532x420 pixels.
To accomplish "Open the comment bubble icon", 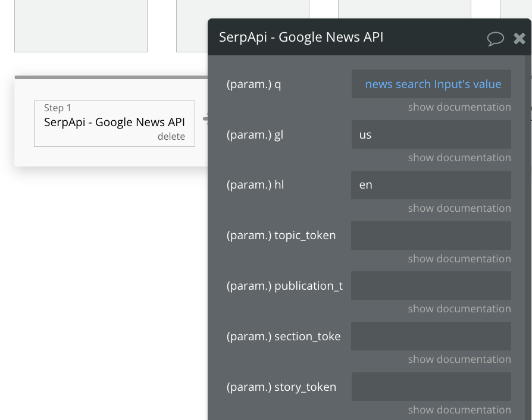I will (x=495, y=39).
